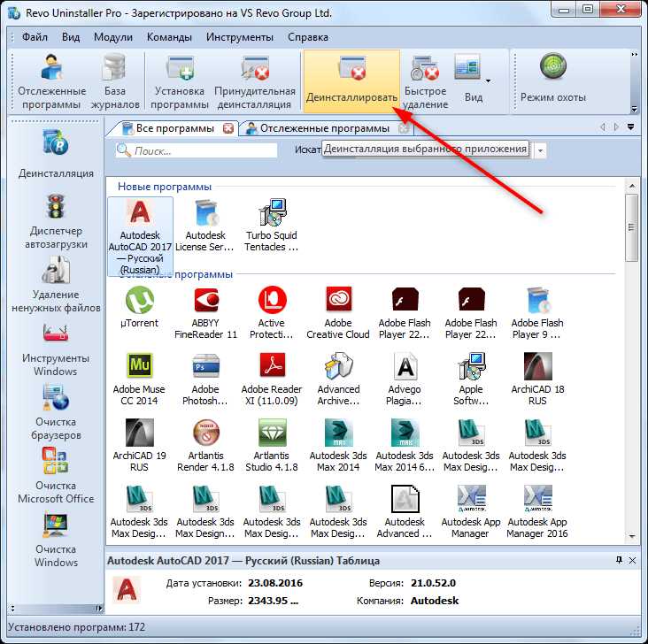Open the Вид menu in menu bar
648x644 pixels.
pos(71,37)
